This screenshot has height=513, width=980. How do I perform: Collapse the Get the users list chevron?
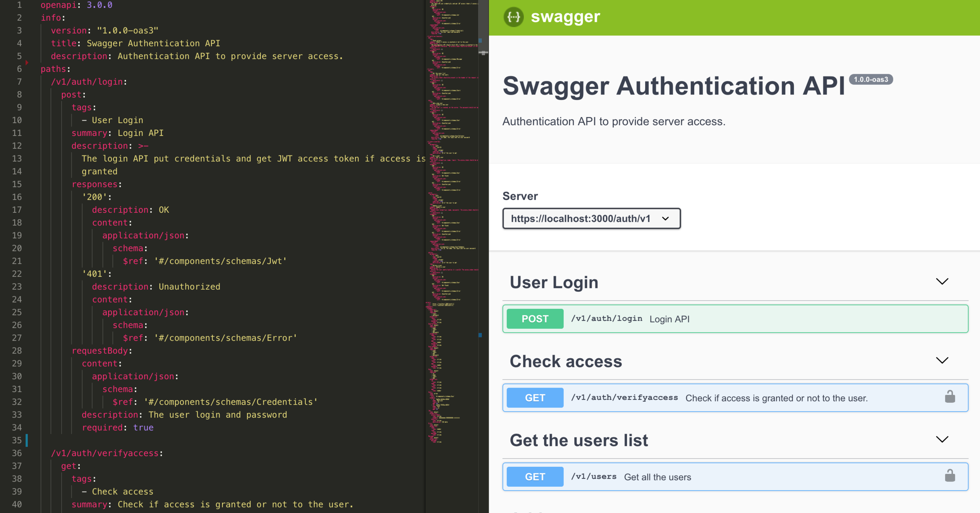942,439
